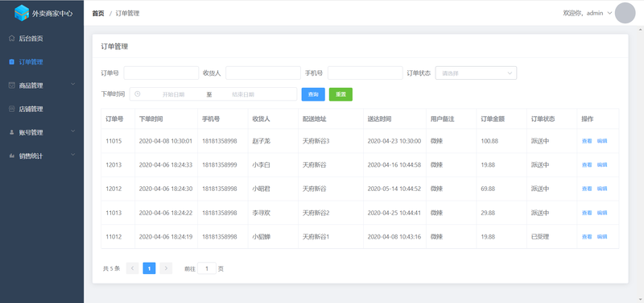Screen dimensions: 644x303
Task: Click recipient cell 小昭君
Action: (261, 189)
